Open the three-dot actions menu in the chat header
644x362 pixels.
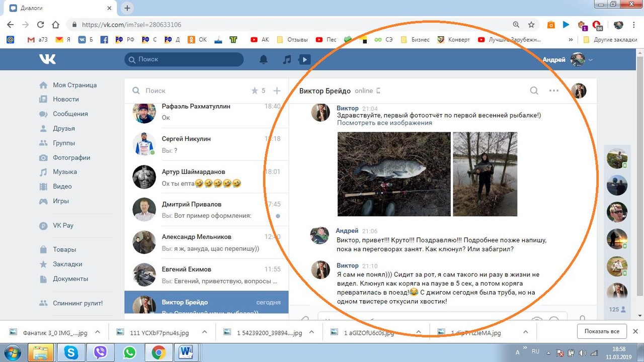point(554,91)
